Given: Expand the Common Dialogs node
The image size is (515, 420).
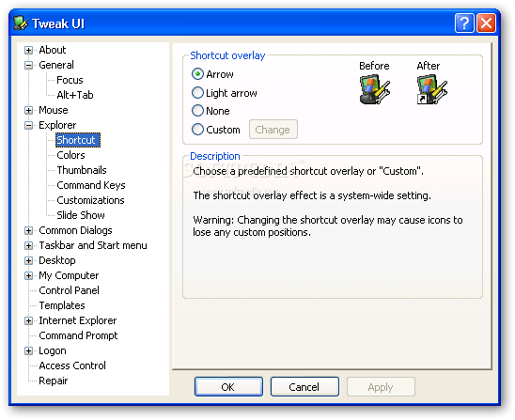Looking at the screenshot, I should click(28, 230).
